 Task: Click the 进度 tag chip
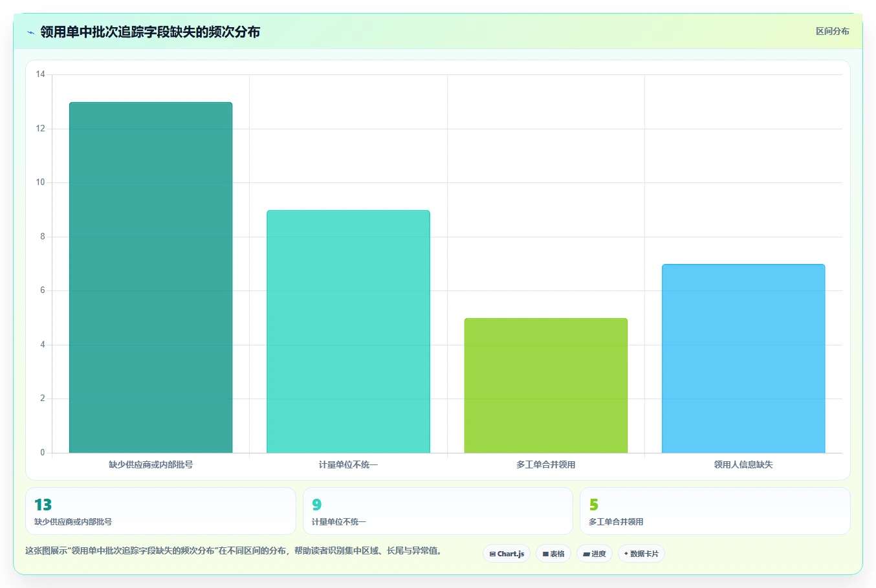point(595,554)
